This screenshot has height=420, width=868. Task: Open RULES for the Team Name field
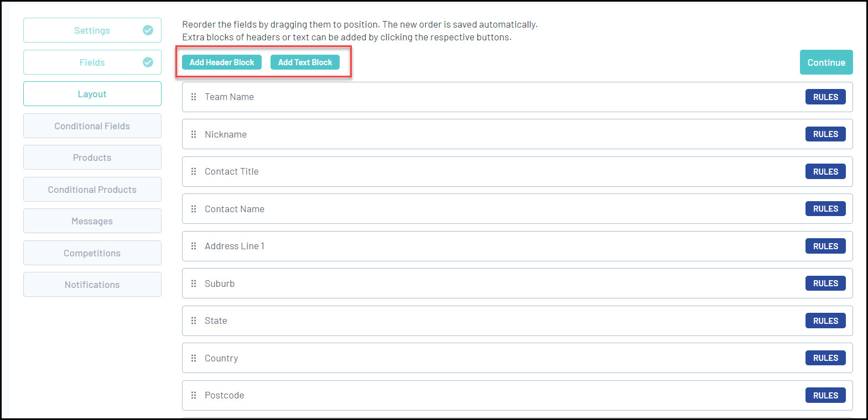pyautogui.click(x=825, y=97)
